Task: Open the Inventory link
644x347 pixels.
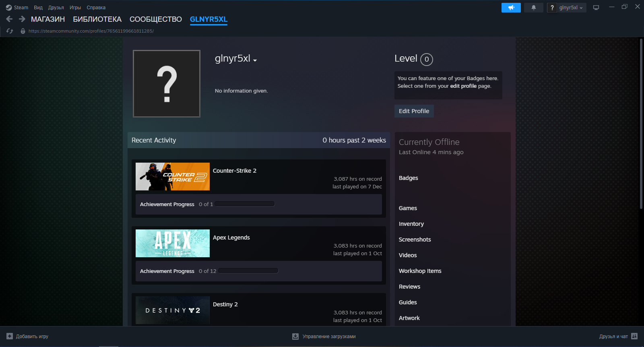Action: click(411, 224)
